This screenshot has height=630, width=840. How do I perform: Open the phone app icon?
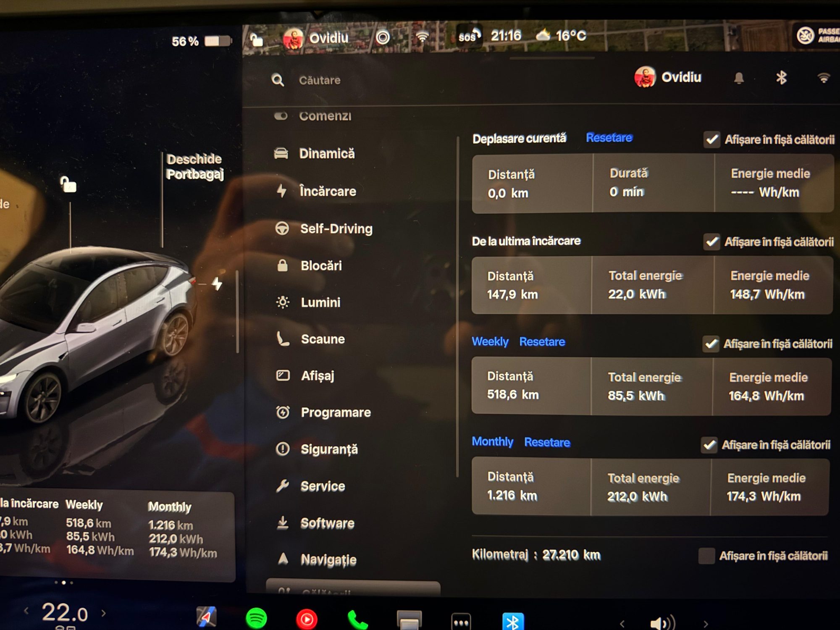pyautogui.click(x=357, y=619)
